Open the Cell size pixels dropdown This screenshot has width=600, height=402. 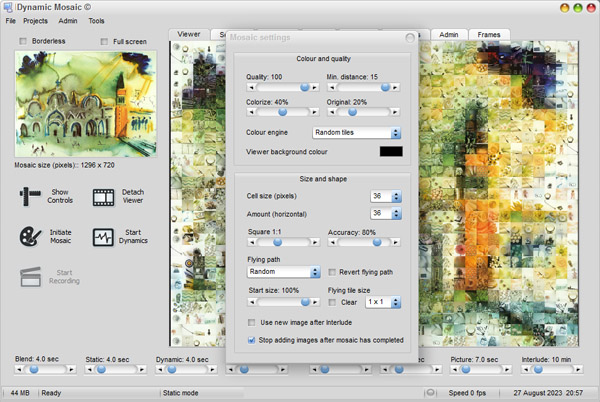click(385, 196)
